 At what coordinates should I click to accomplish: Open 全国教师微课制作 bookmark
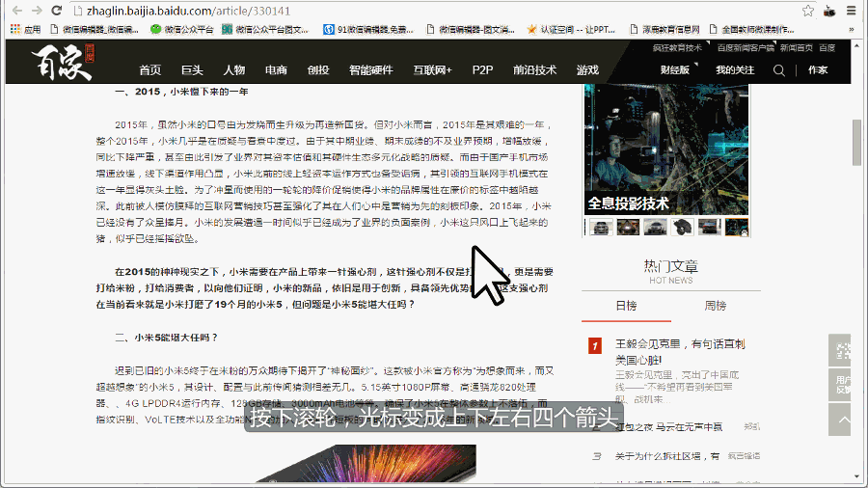(751, 29)
